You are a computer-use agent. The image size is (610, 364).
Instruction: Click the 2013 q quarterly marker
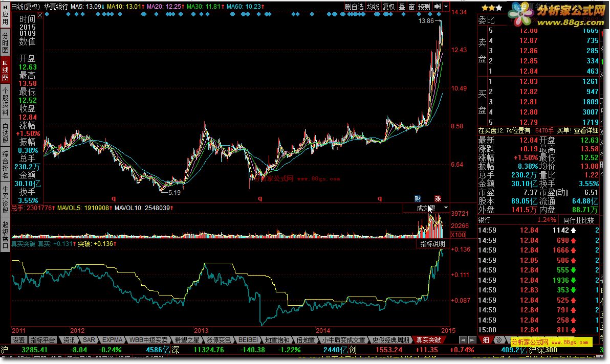click(x=260, y=198)
